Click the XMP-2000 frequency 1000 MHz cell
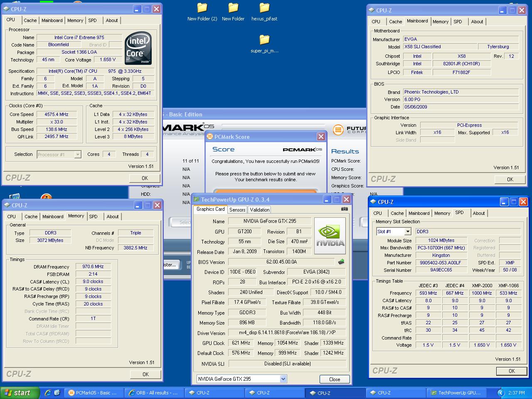Screen dimensions: 532x399 click(x=482, y=293)
